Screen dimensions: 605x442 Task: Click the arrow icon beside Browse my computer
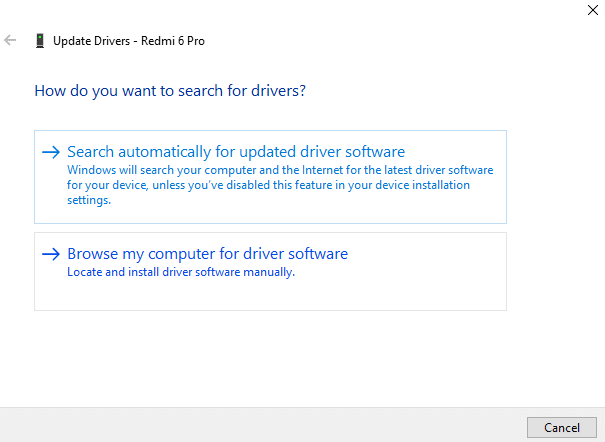51,254
